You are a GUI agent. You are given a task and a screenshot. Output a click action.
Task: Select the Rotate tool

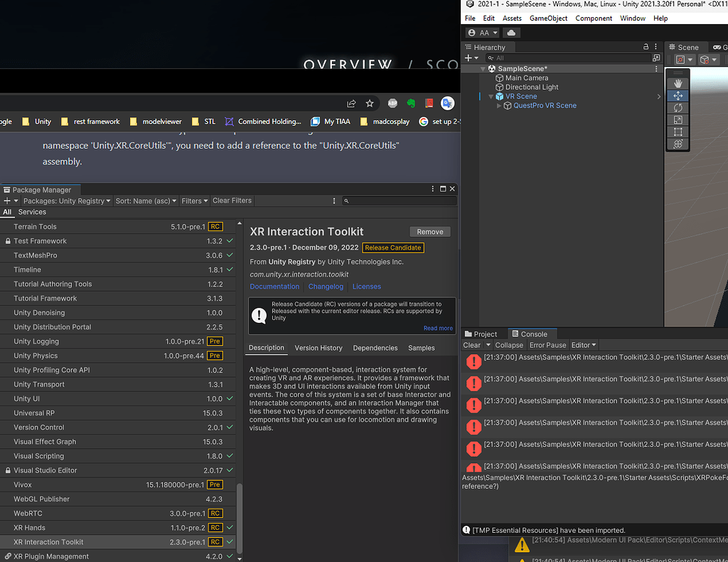click(x=678, y=106)
